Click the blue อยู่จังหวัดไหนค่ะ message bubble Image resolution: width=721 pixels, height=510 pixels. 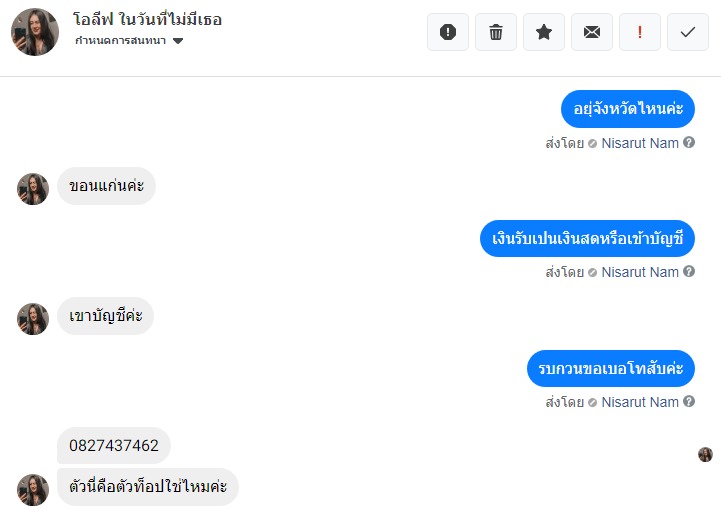pos(628,108)
